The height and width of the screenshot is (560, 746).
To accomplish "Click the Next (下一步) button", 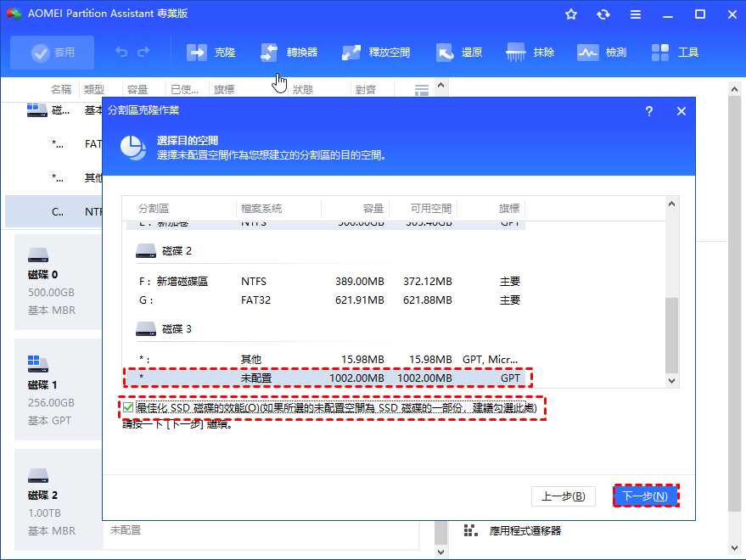I will point(646,496).
